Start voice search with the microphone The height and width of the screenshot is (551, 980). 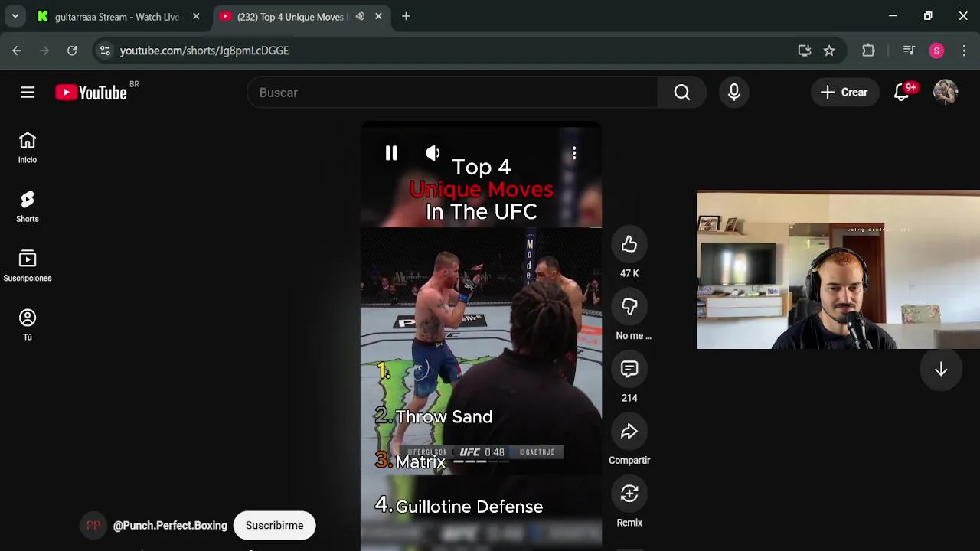(734, 93)
